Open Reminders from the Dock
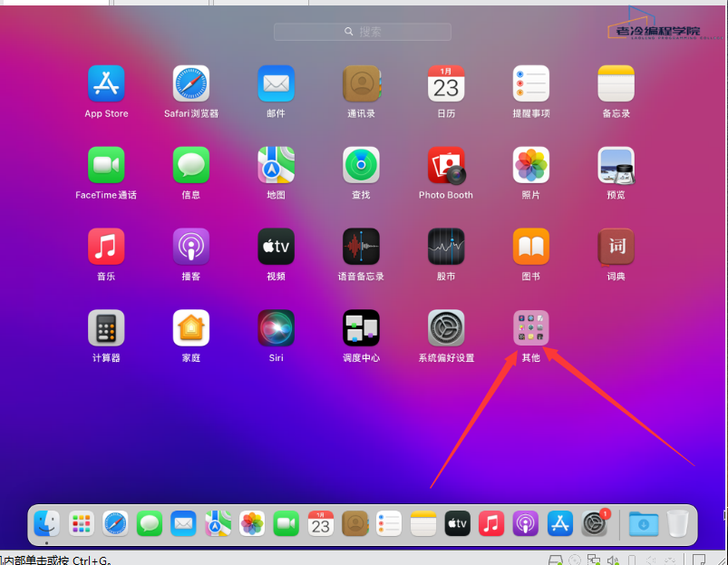 [389, 523]
